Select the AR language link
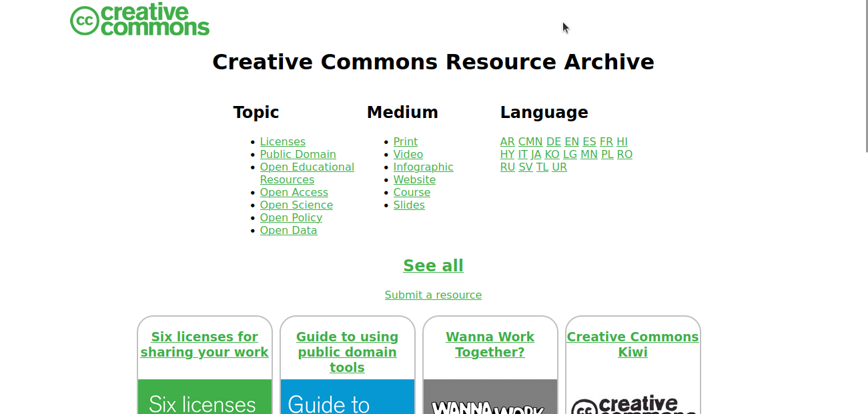Screen dimensions: 868x414 (x=508, y=141)
